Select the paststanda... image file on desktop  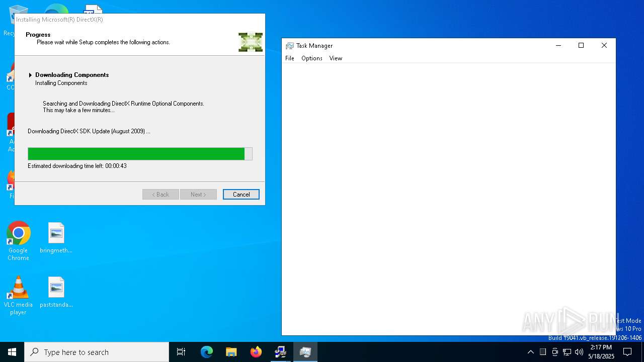pyautogui.click(x=56, y=293)
